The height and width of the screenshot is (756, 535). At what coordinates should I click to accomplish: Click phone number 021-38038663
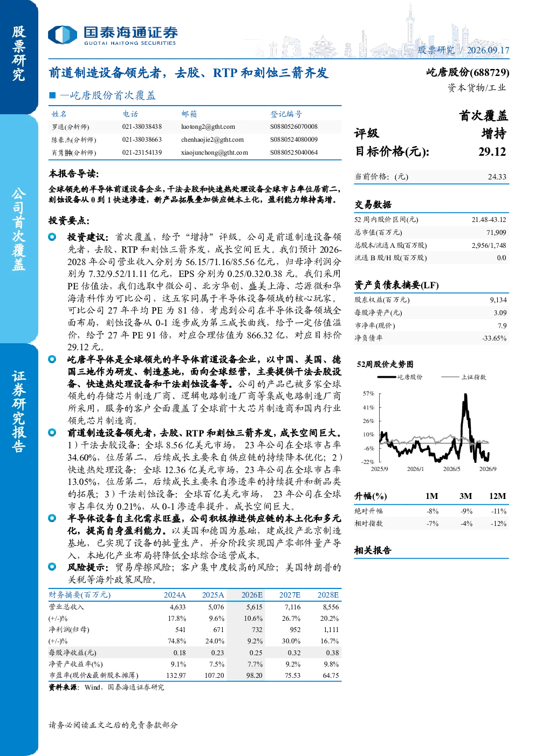142,140
